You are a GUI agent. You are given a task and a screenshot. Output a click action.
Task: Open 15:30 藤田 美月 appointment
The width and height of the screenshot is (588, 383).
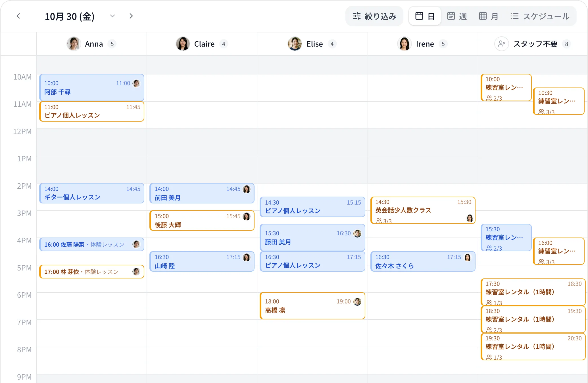[x=312, y=238]
